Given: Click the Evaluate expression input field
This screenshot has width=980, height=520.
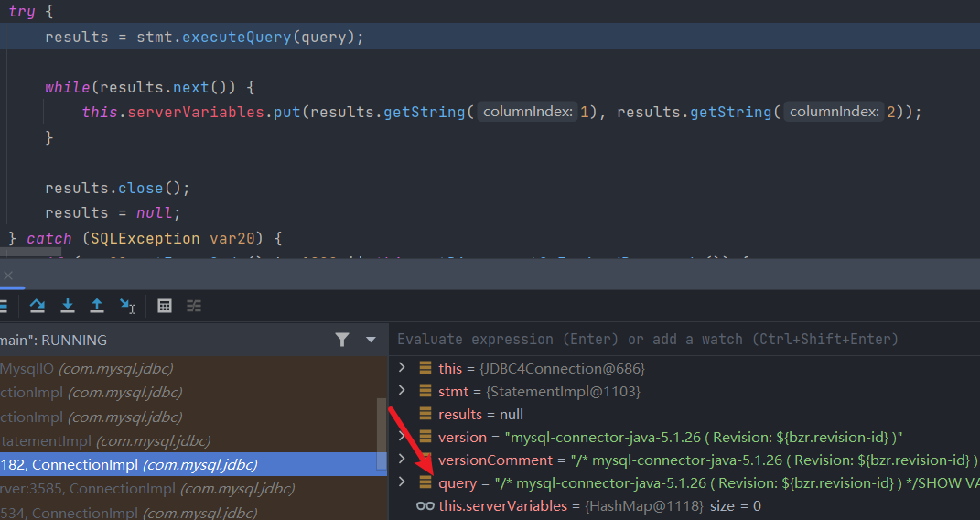Looking at the screenshot, I should click(x=677, y=340).
